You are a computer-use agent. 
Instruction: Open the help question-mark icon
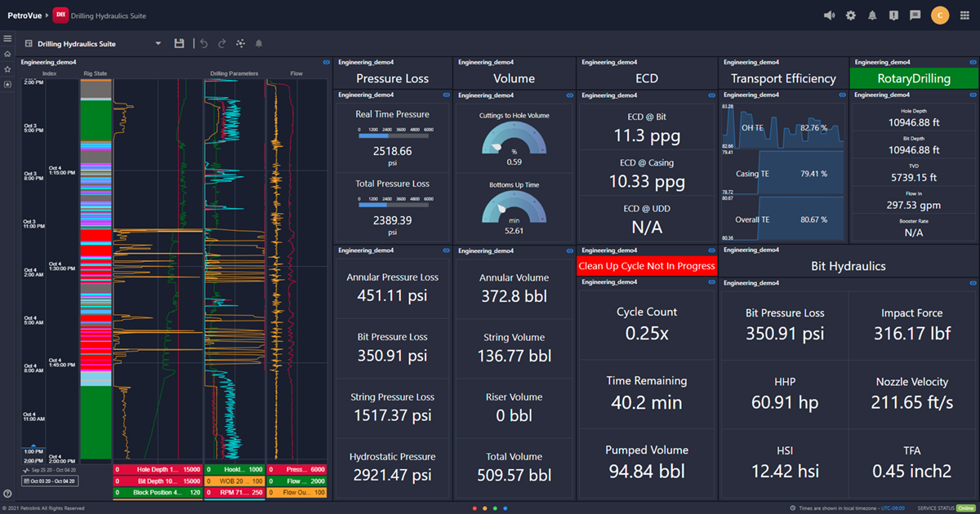pyautogui.click(x=893, y=16)
